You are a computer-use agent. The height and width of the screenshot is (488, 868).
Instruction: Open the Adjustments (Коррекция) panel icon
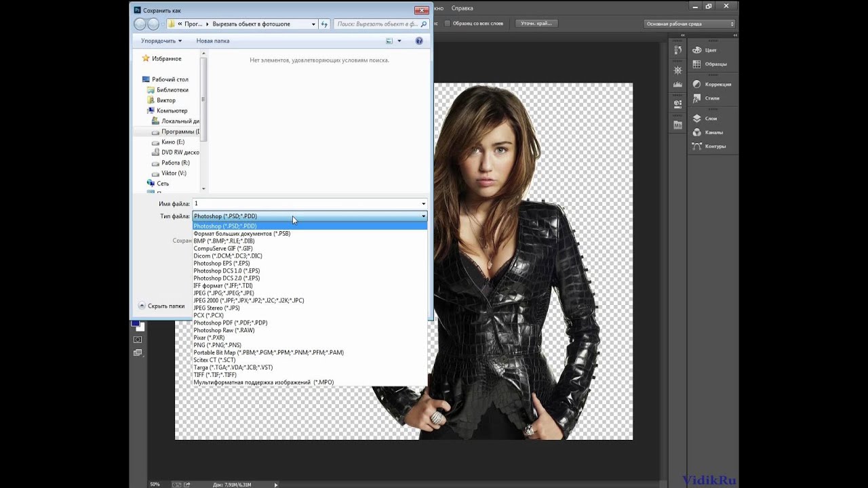696,84
